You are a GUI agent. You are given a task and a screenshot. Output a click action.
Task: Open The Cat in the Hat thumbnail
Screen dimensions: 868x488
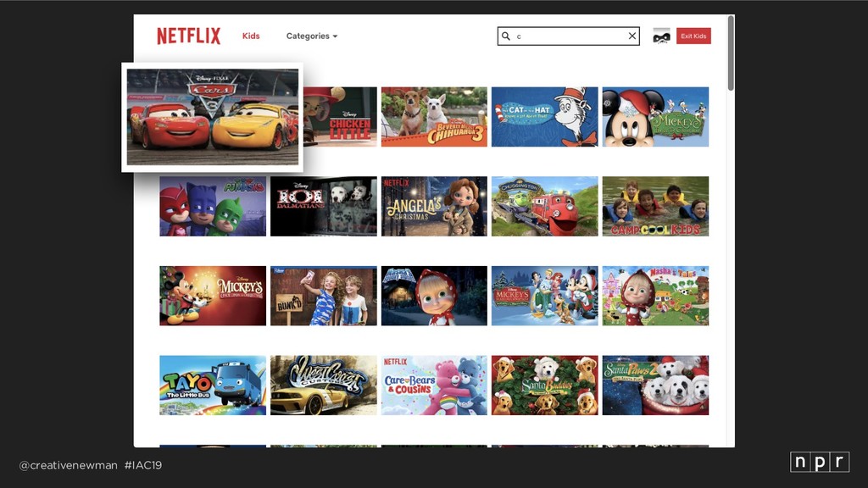(545, 117)
